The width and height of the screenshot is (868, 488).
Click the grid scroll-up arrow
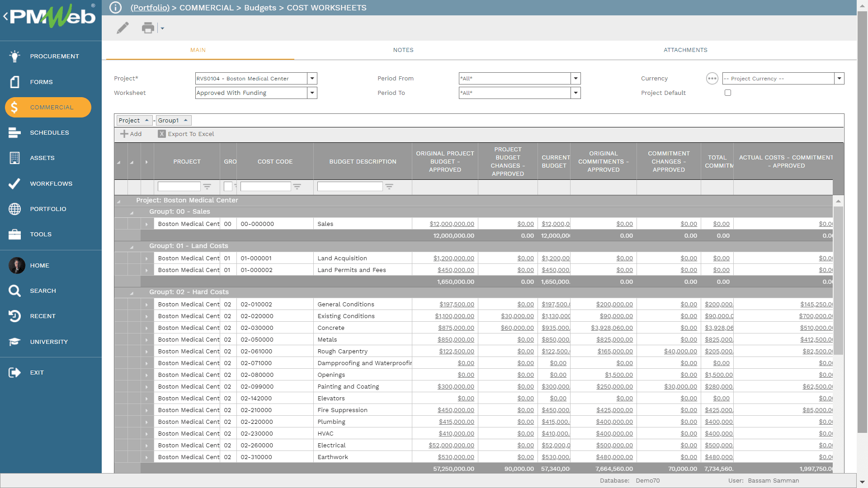tap(838, 201)
